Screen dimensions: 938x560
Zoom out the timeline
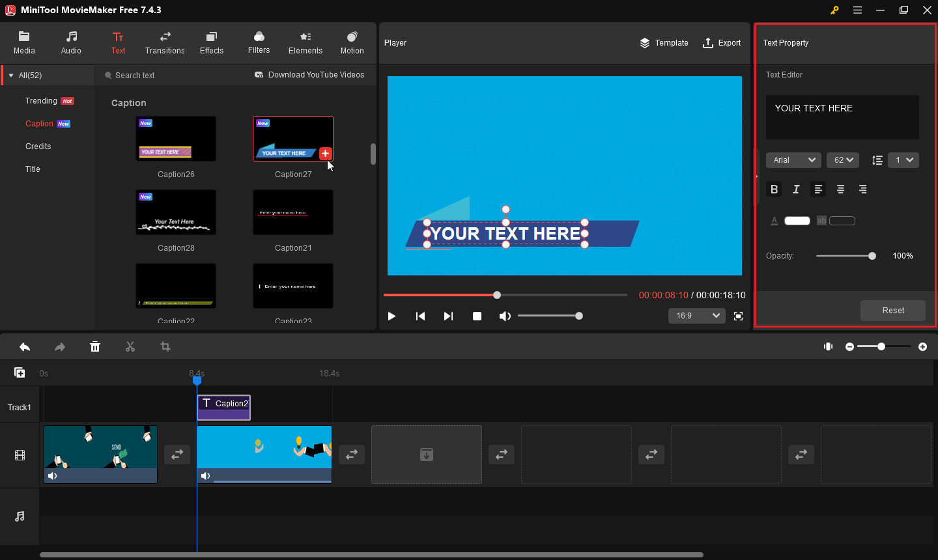coord(849,347)
